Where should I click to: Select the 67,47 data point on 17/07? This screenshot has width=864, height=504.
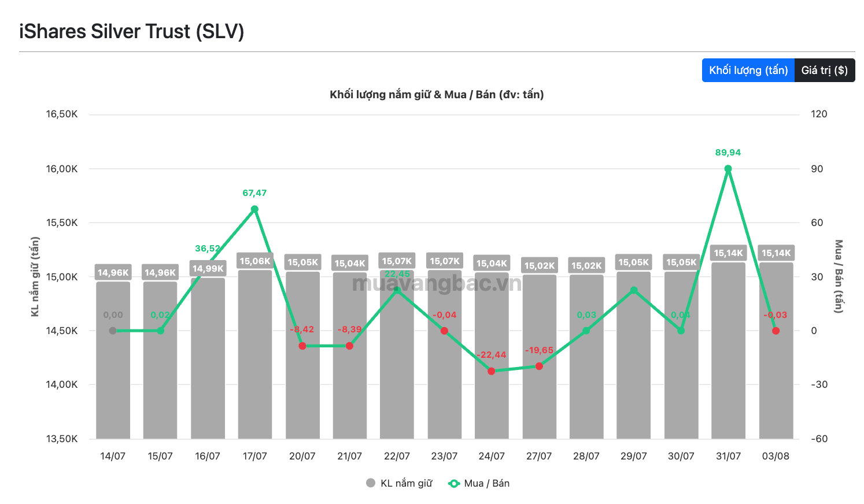pyautogui.click(x=254, y=209)
